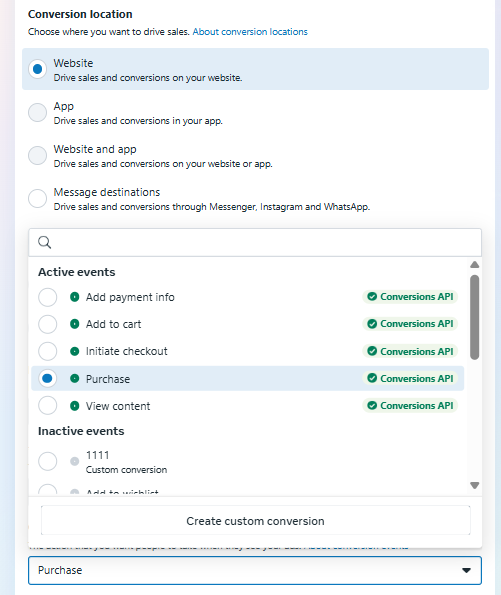501x595 pixels.
Task: Select the 1111 custom conversion radio
Action: 47,461
